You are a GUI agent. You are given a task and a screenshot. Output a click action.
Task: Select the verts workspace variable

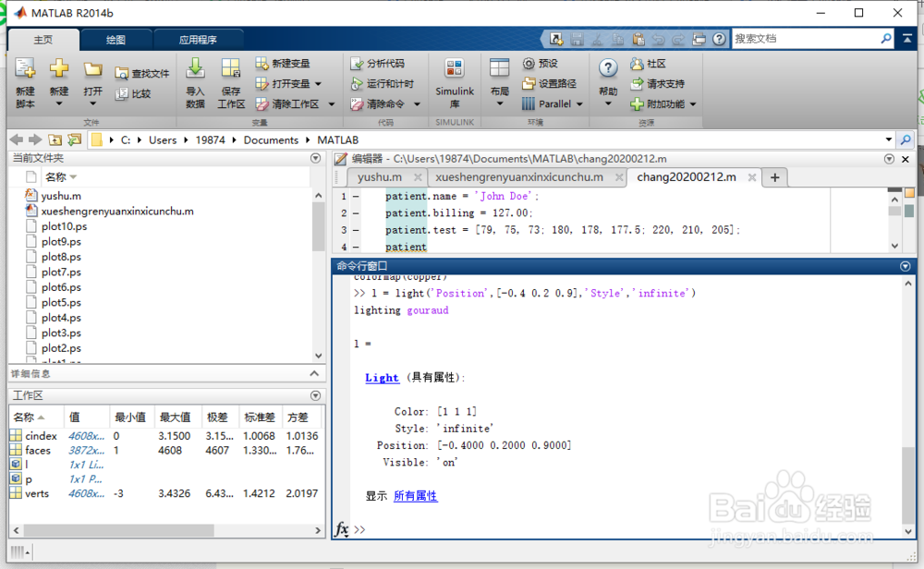coord(37,493)
